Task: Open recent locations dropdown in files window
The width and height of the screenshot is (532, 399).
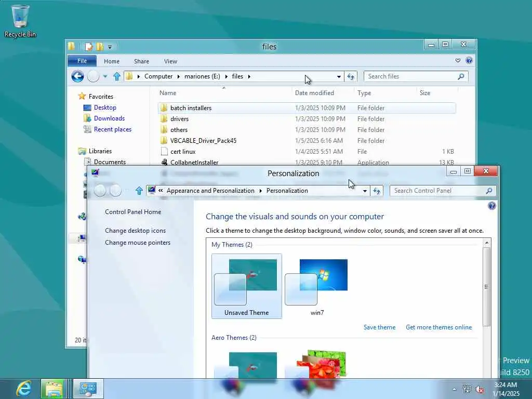Action: pyautogui.click(x=105, y=76)
